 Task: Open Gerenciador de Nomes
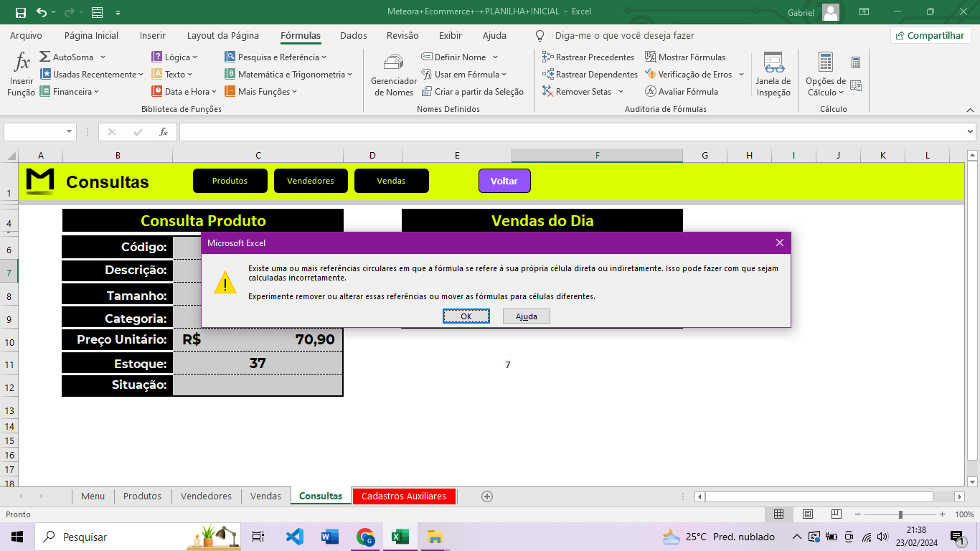[x=393, y=75]
